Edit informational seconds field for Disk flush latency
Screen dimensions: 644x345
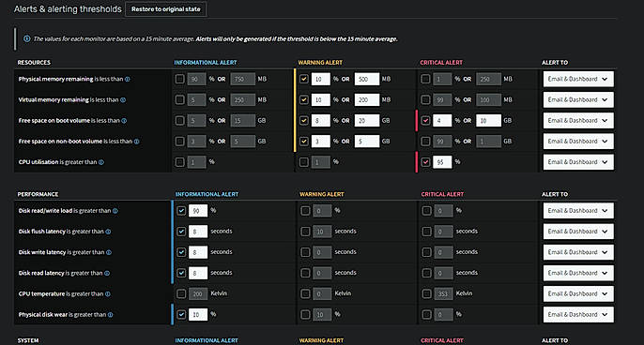[198, 232]
